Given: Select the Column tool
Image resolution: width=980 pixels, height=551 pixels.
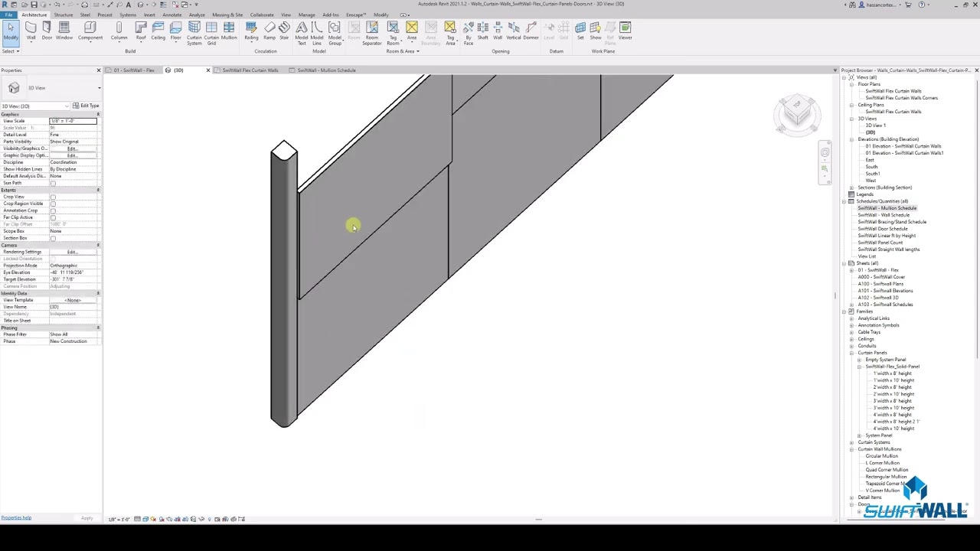Looking at the screenshot, I should pos(119,31).
